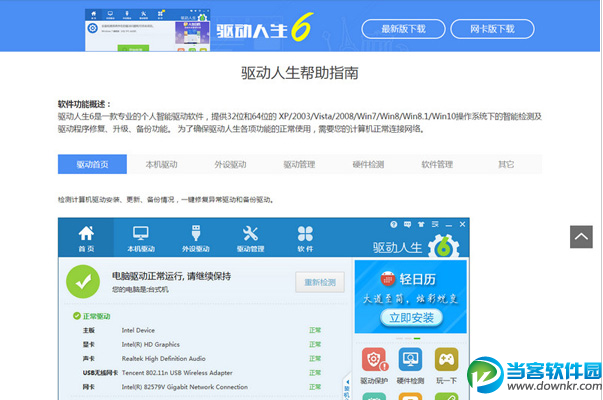Screen dimensions: 603x400
Task: Minimize the 驱动人生 app window
Action: click(x=449, y=224)
